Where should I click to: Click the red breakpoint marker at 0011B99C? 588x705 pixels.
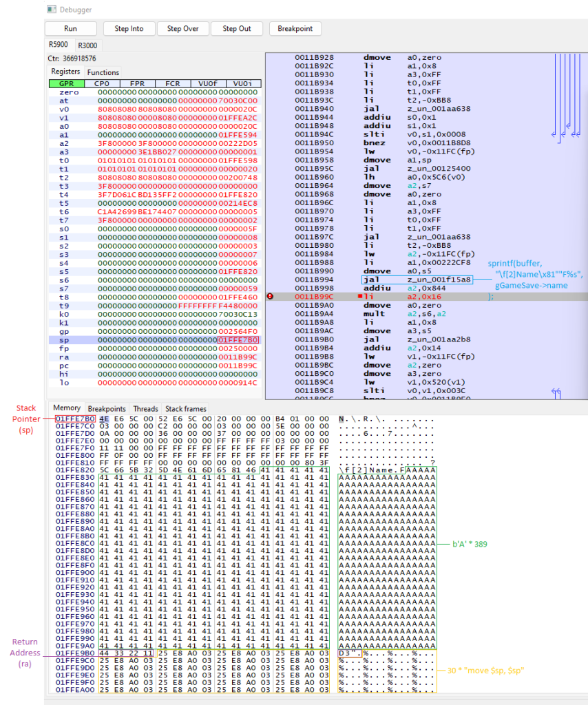pyautogui.click(x=271, y=297)
